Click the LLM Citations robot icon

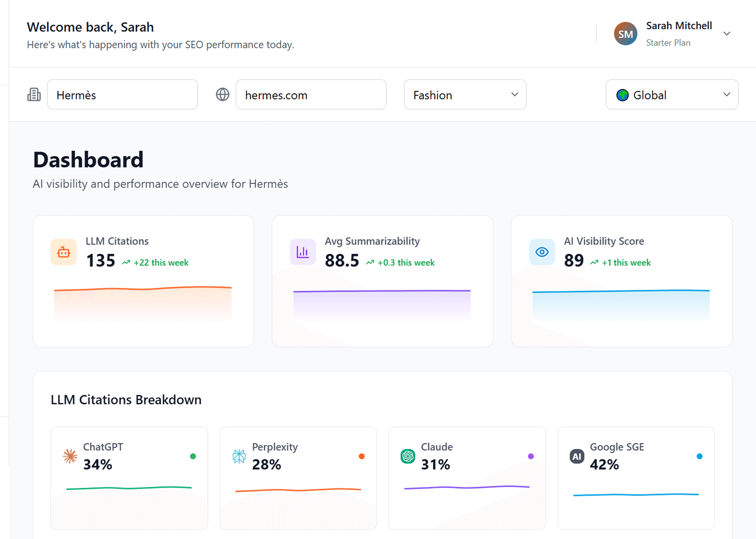(x=64, y=252)
